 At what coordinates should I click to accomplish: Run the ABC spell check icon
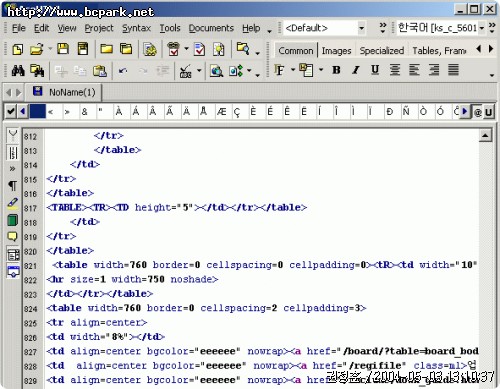[x=185, y=71]
